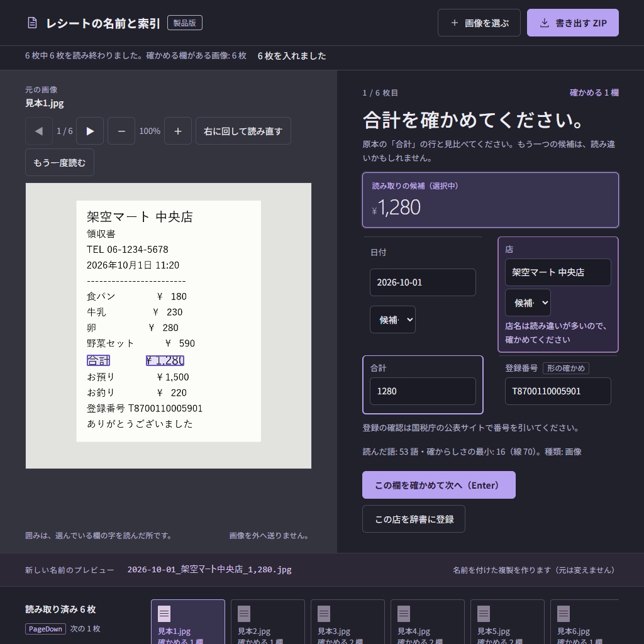Open thumbnail 見本6.jpg

pyautogui.click(x=584, y=622)
